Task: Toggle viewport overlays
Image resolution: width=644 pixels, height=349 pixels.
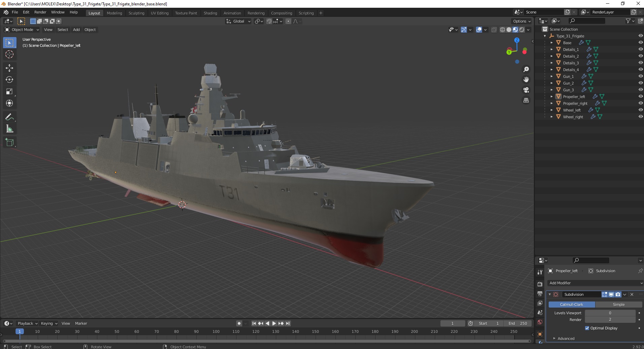Action: [479, 30]
